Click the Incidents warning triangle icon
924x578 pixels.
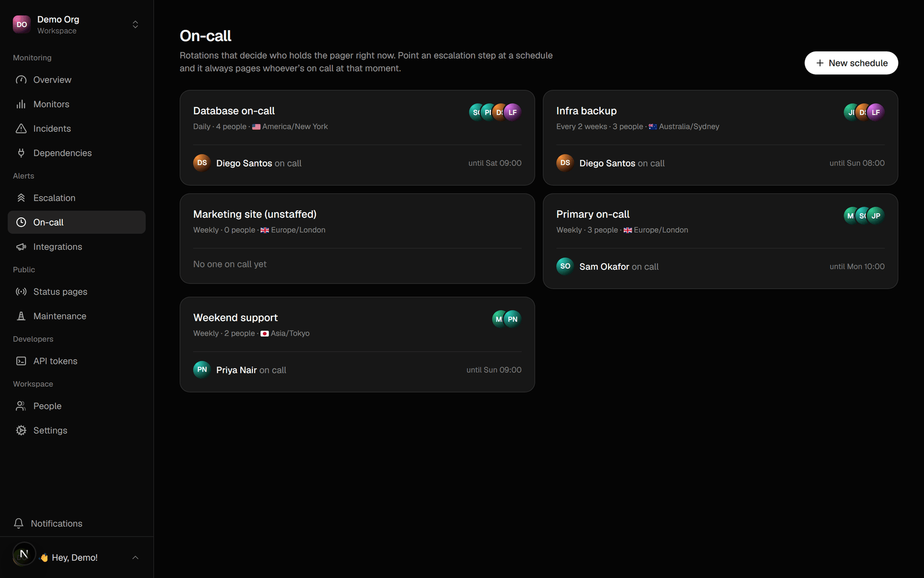(21, 128)
